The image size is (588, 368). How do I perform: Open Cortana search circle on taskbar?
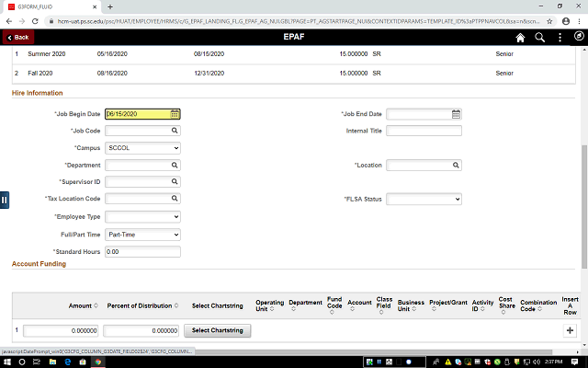tap(22, 362)
